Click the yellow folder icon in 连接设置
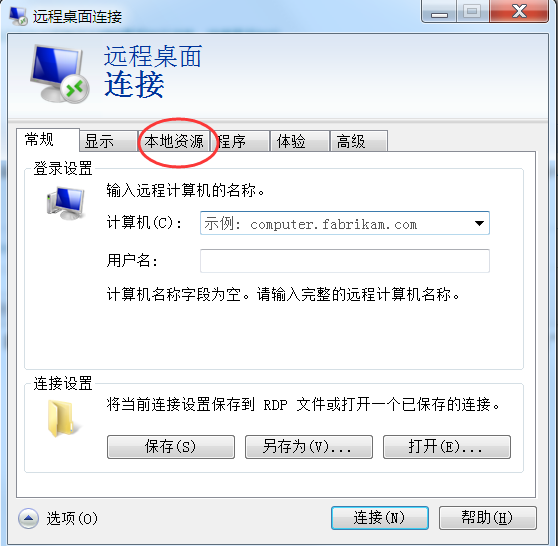This screenshot has height=546, width=558. pyautogui.click(x=61, y=419)
